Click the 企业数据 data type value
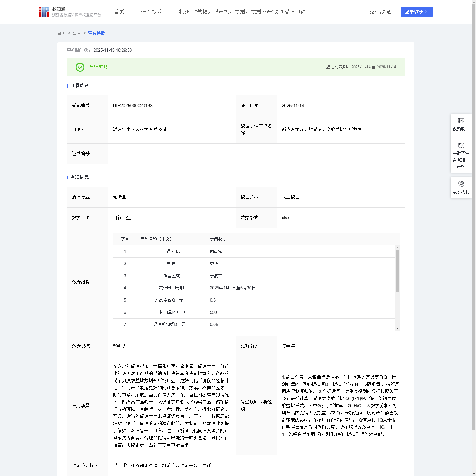476x476 pixels. coord(290,197)
